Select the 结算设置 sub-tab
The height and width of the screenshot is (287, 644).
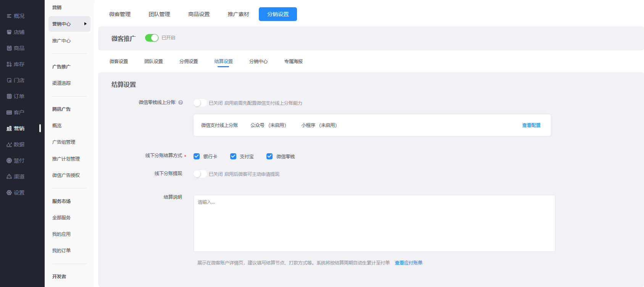tap(223, 62)
